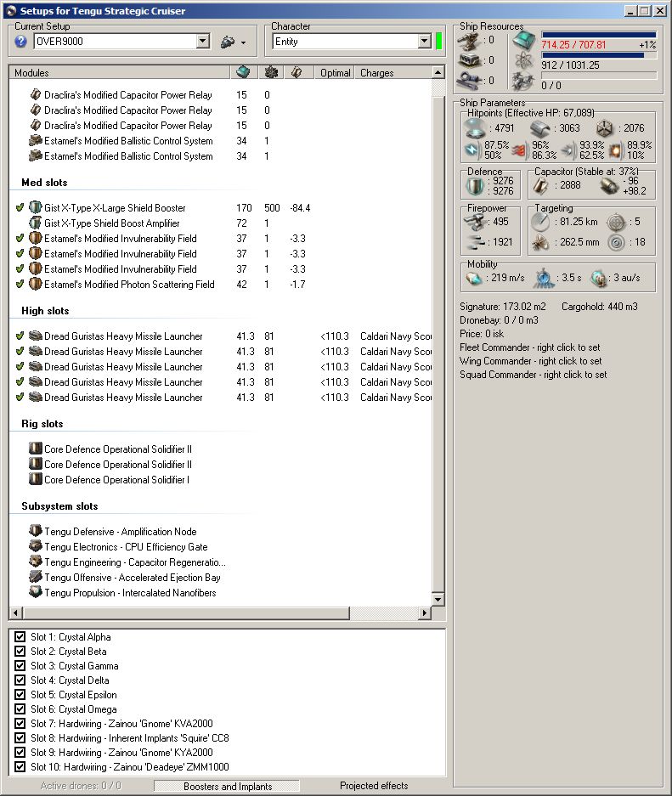
Task: Click the horizontal scrollbar right arrow
Action: coord(425,613)
